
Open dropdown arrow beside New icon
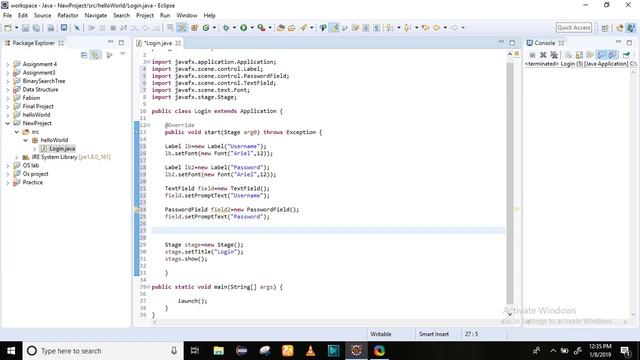tap(16, 28)
